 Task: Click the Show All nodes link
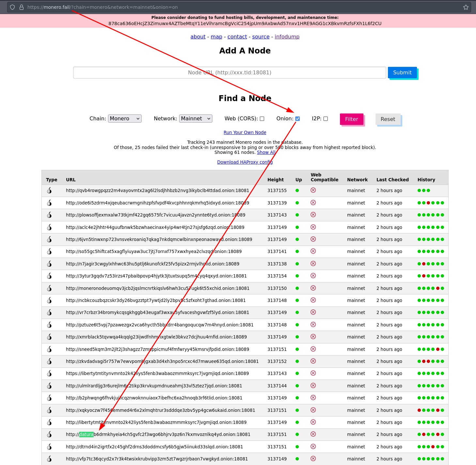(266, 152)
